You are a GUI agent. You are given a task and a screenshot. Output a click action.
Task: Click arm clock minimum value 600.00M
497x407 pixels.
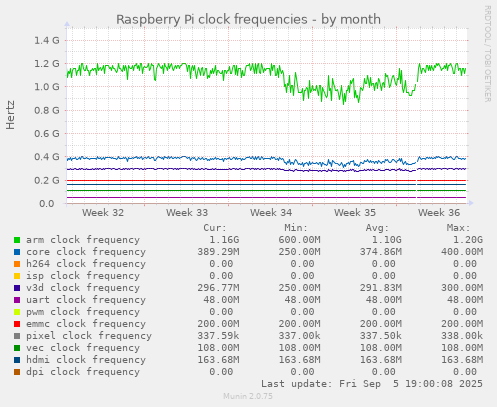tap(299, 240)
